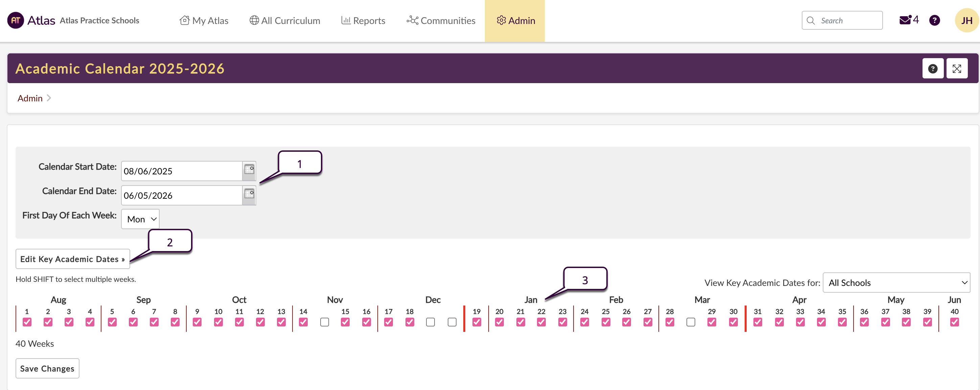Click the Admin breadcrumb link
This screenshot has width=980, height=390.
[x=30, y=98]
